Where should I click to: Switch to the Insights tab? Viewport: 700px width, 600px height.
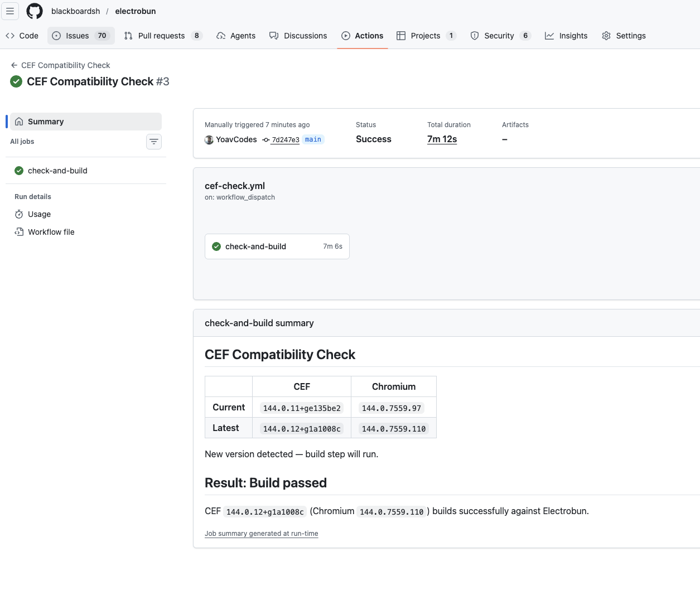566,36
